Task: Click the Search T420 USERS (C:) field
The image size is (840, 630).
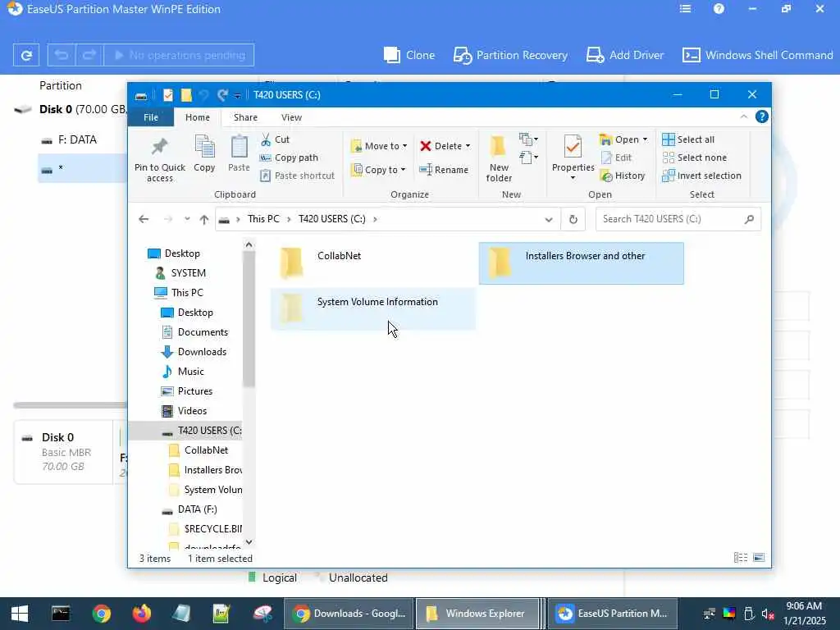Action: click(x=678, y=219)
